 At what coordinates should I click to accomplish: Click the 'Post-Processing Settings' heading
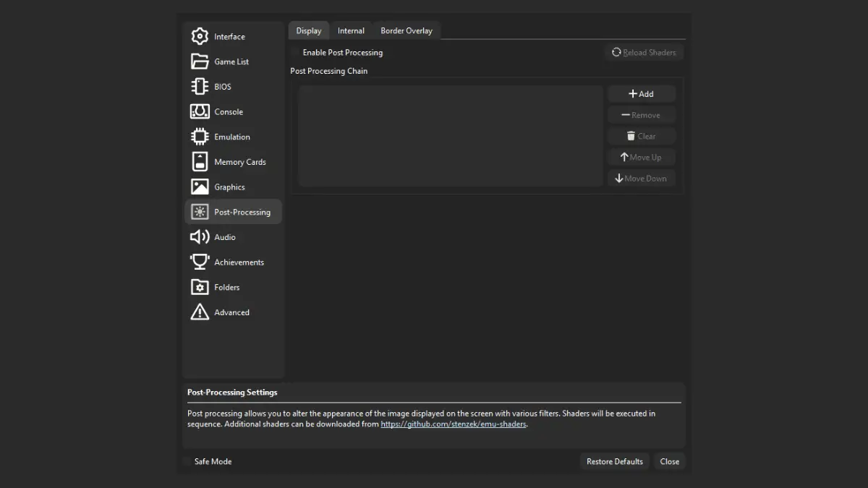[232, 393]
